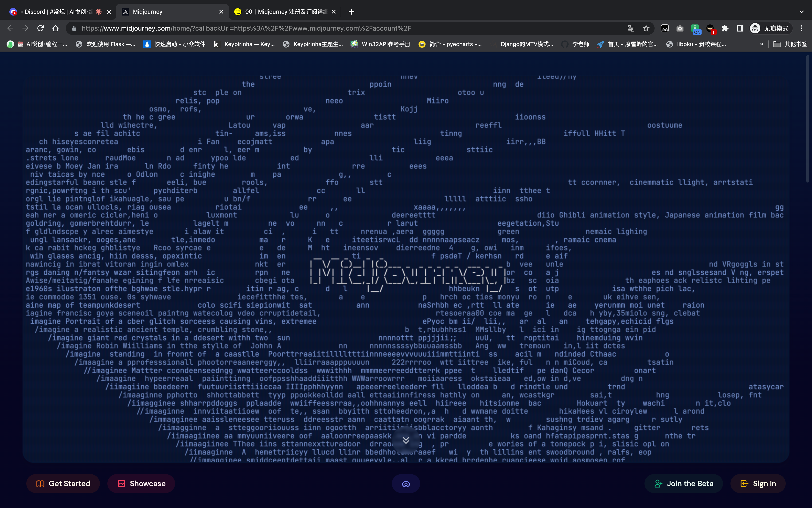Screen dimensions: 812x508
Task: Switch to the Midjourney 注册及订阅 tab
Action: [285, 12]
